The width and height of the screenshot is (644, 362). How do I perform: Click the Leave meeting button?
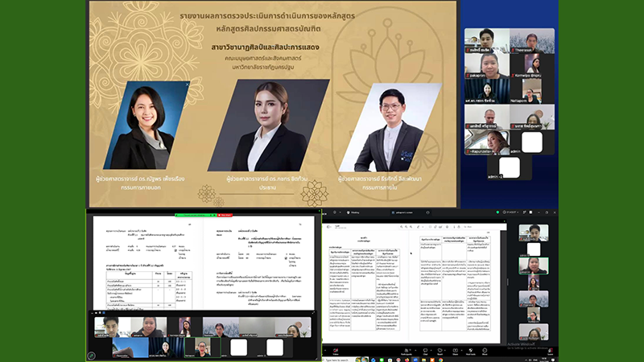click(551, 351)
